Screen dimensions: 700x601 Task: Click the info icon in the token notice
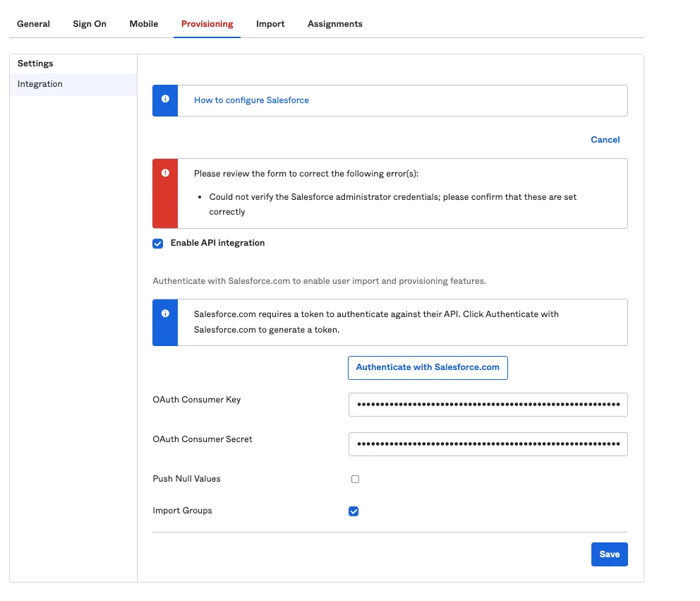pos(165,314)
